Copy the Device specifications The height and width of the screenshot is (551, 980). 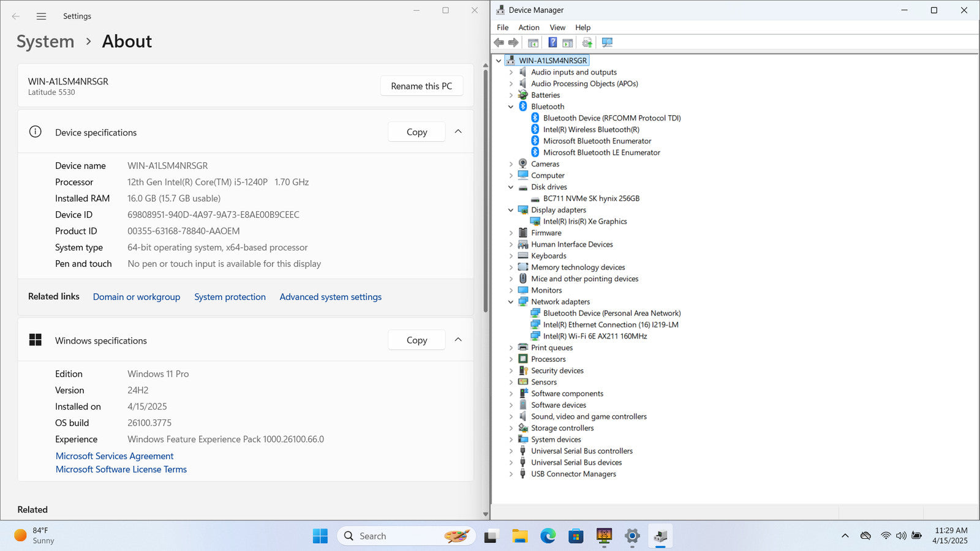417,132
